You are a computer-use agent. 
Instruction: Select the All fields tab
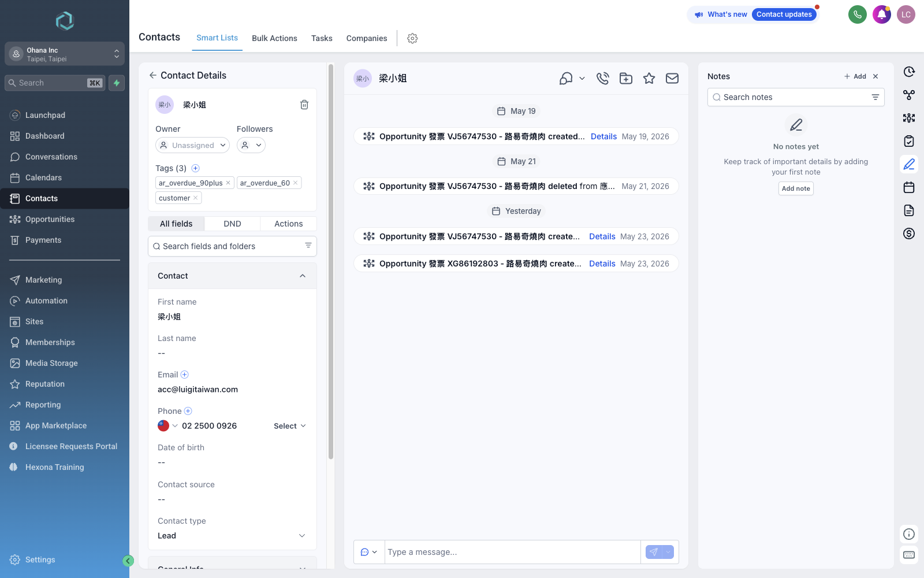pyautogui.click(x=176, y=224)
